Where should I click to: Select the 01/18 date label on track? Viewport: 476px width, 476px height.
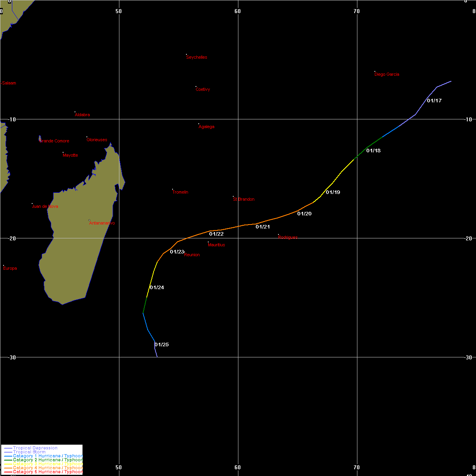(x=373, y=151)
